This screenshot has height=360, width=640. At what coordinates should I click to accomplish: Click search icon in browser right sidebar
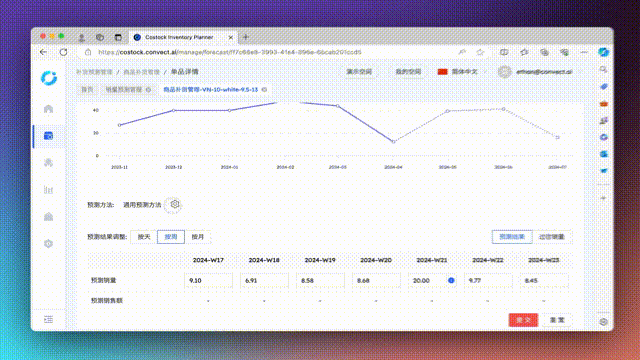point(604,70)
